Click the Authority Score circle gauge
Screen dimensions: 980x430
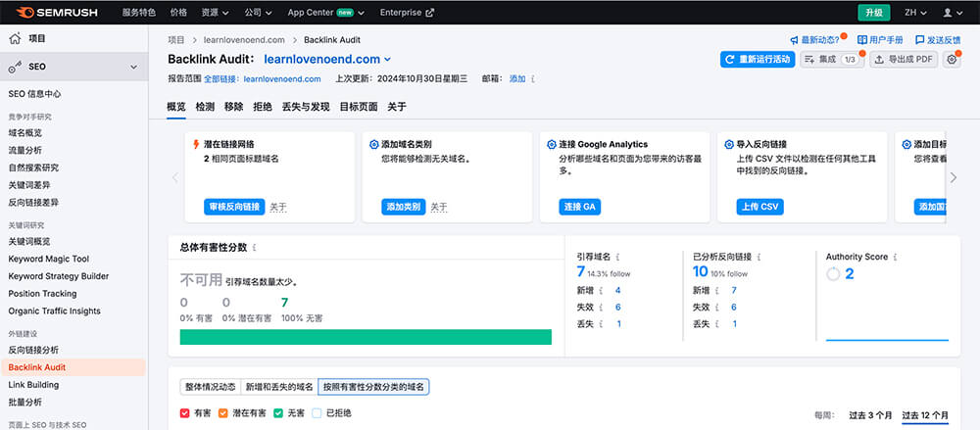click(x=833, y=273)
